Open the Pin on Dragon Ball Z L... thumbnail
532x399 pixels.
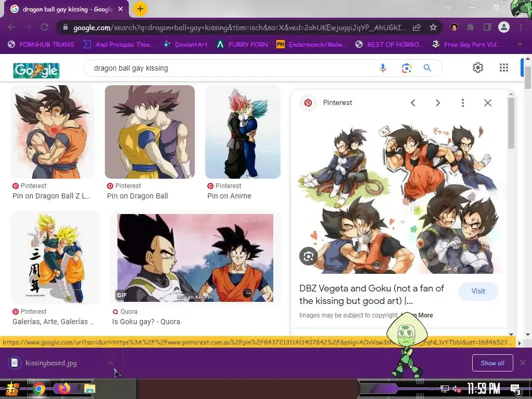[x=52, y=131]
